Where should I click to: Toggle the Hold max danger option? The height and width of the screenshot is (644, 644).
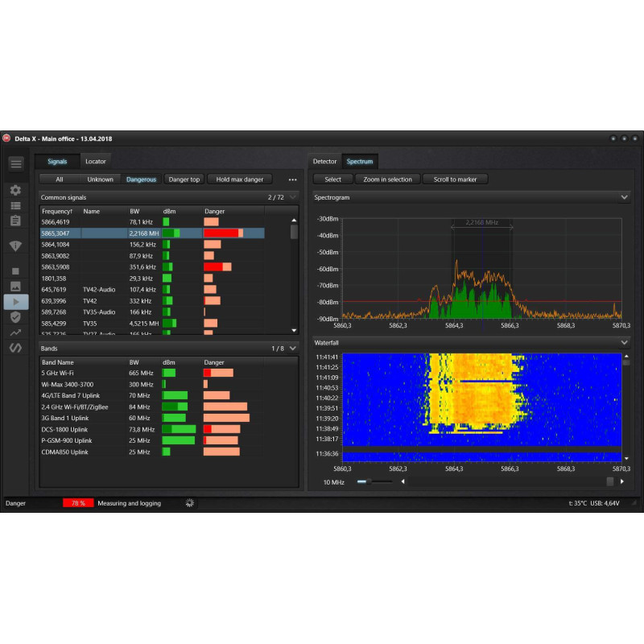click(239, 180)
